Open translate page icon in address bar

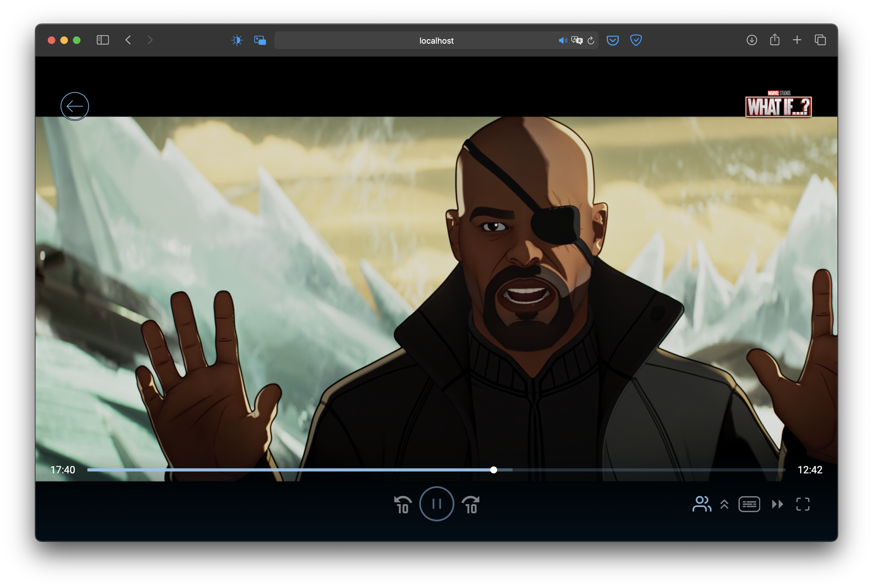[x=577, y=41]
